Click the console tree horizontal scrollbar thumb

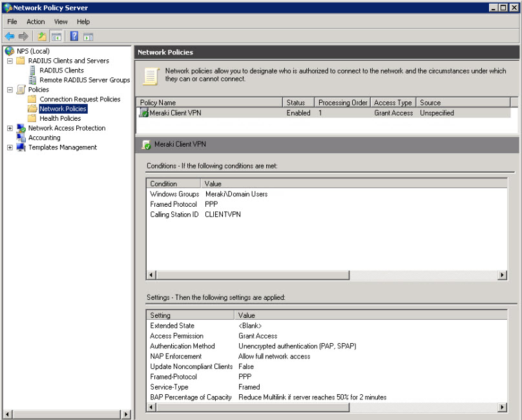67,414
